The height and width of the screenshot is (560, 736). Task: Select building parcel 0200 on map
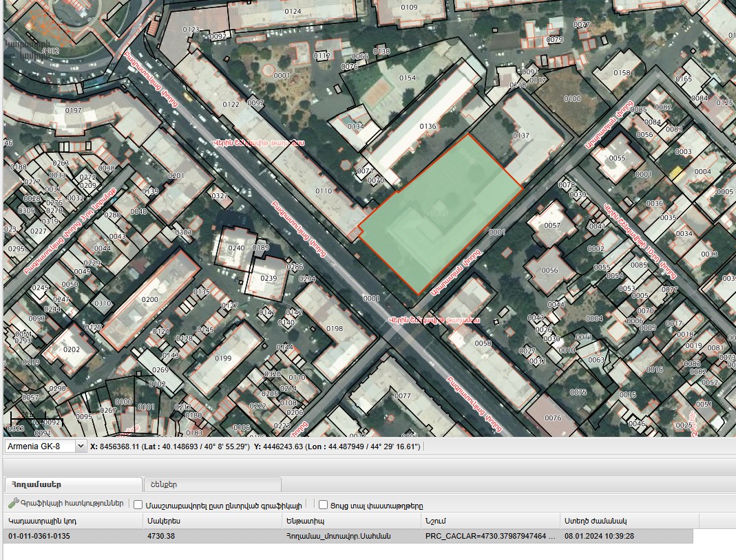pos(149,299)
